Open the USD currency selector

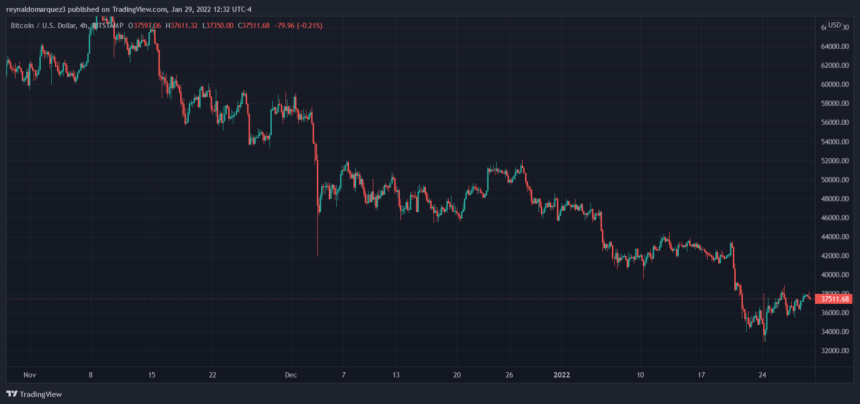click(x=835, y=24)
